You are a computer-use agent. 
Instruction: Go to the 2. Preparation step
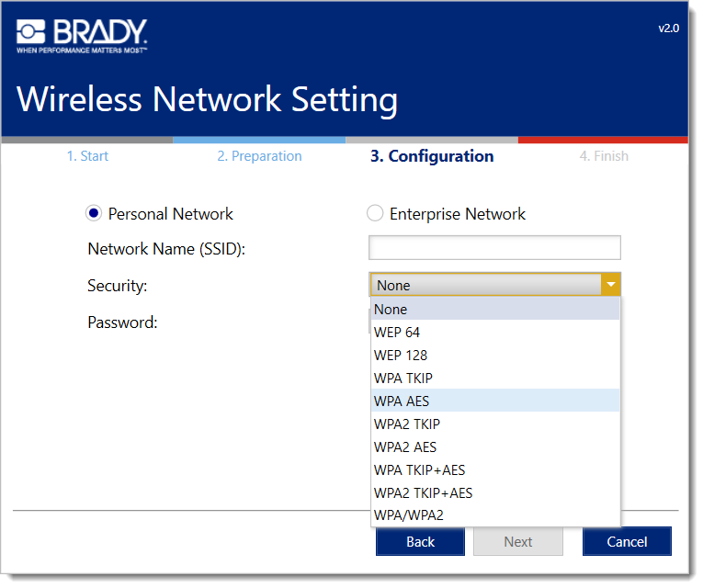click(259, 156)
